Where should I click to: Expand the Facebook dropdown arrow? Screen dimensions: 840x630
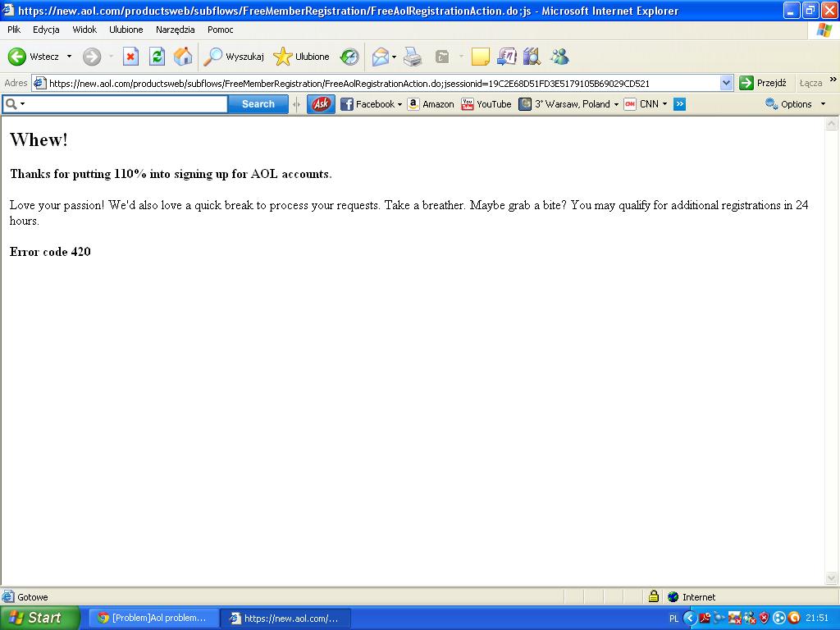pos(399,104)
